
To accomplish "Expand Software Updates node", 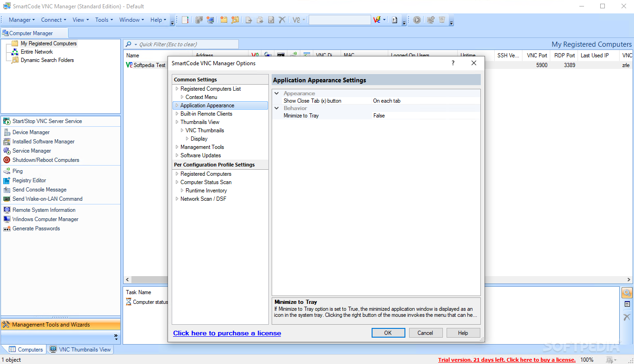I will click(x=177, y=155).
